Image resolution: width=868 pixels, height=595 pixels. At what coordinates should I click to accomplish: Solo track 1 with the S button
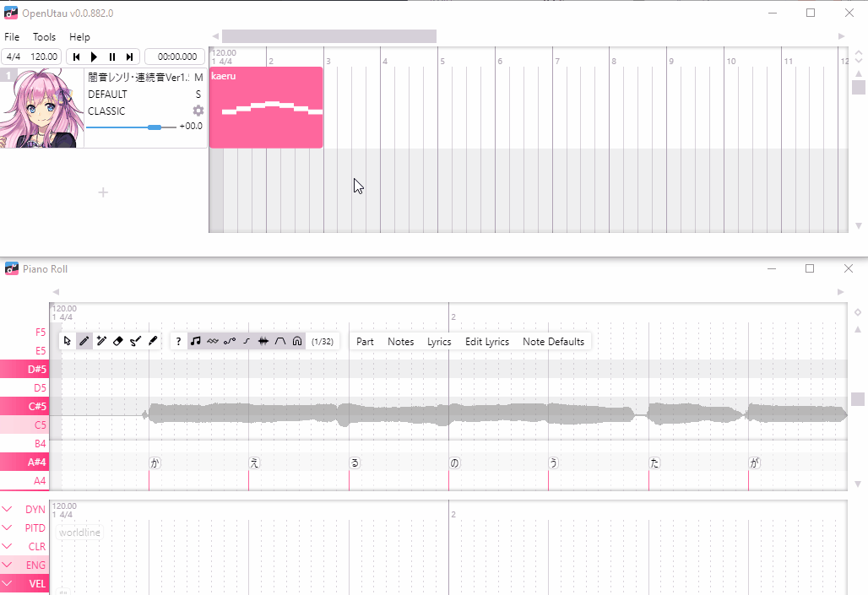point(198,94)
